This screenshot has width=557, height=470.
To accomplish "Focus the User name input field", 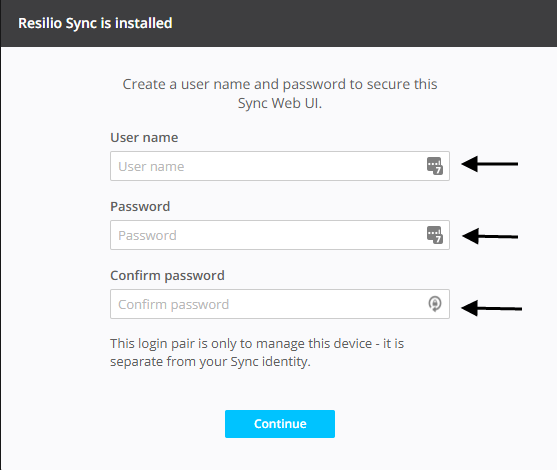I will (280, 166).
